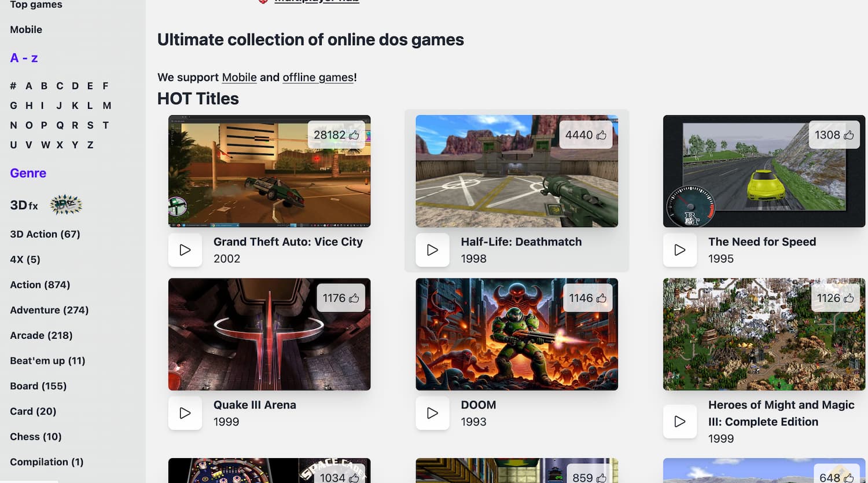Start the Half-Life: Deathmatch play button

point(432,250)
